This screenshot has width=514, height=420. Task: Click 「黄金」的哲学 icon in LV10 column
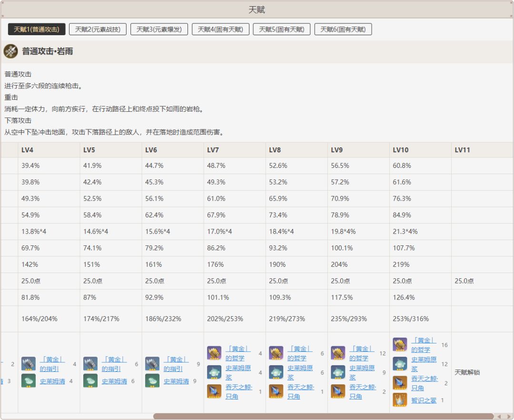[400, 345]
